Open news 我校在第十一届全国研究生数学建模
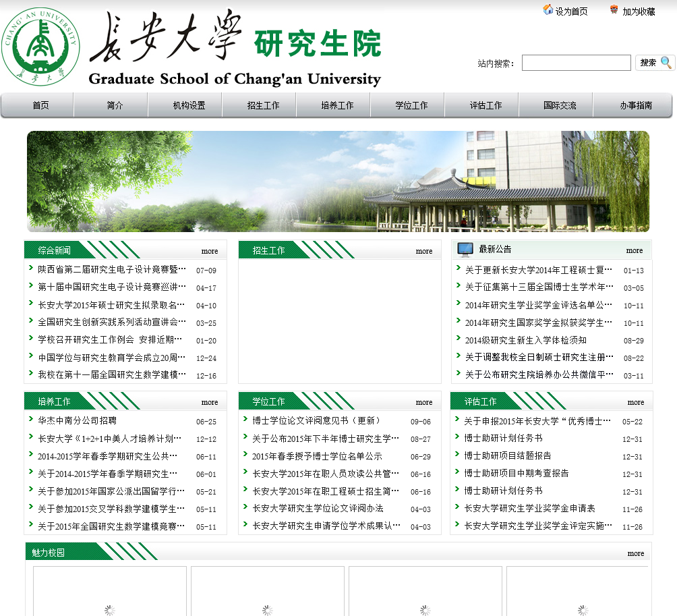This screenshot has width=677, height=616. 112,375
